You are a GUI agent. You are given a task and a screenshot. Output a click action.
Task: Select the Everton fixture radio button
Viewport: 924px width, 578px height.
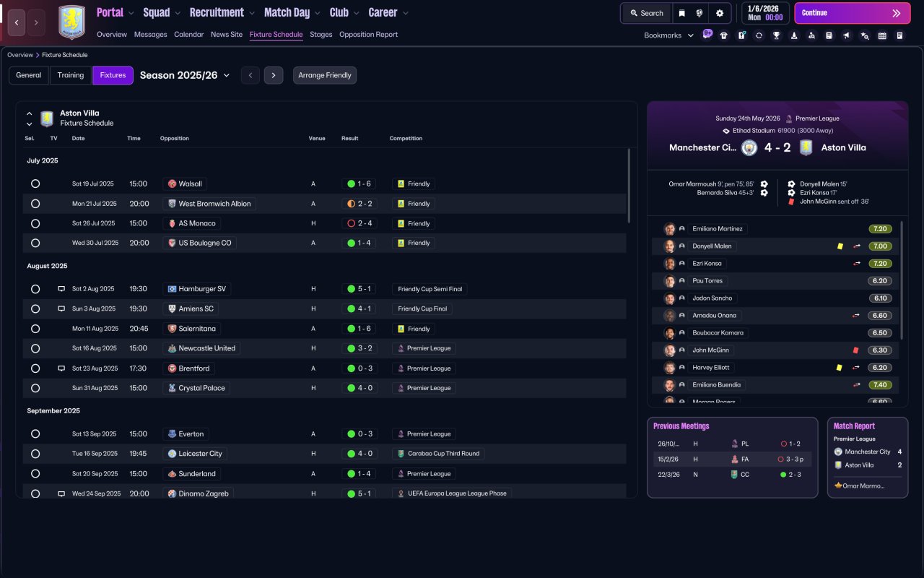click(35, 434)
